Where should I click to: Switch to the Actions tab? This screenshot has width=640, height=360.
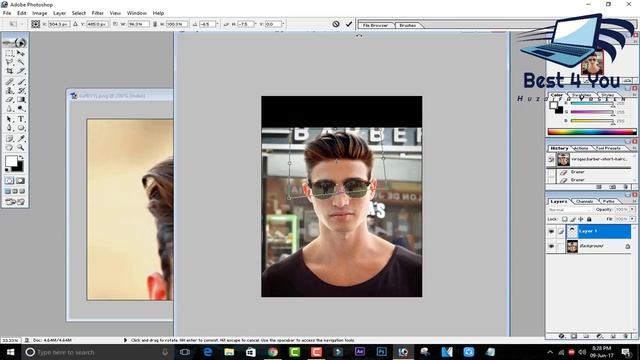(581, 148)
